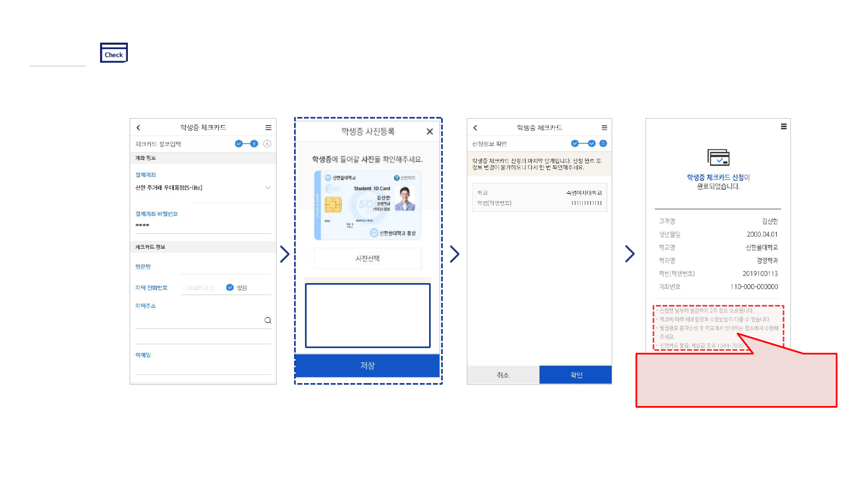The height and width of the screenshot is (488, 868).
Task: Open hamburger menu on the 신청 완료 screen
Action: click(783, 127)
